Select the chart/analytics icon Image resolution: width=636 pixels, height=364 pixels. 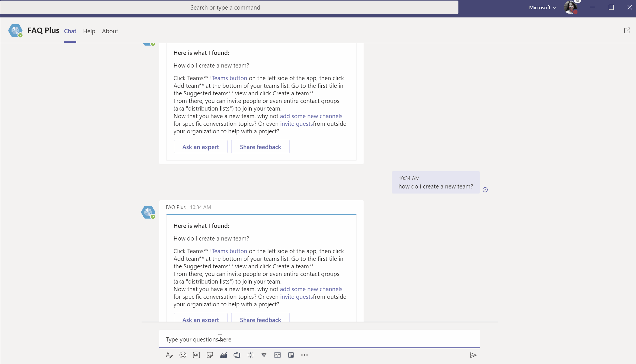coord(223,355)
